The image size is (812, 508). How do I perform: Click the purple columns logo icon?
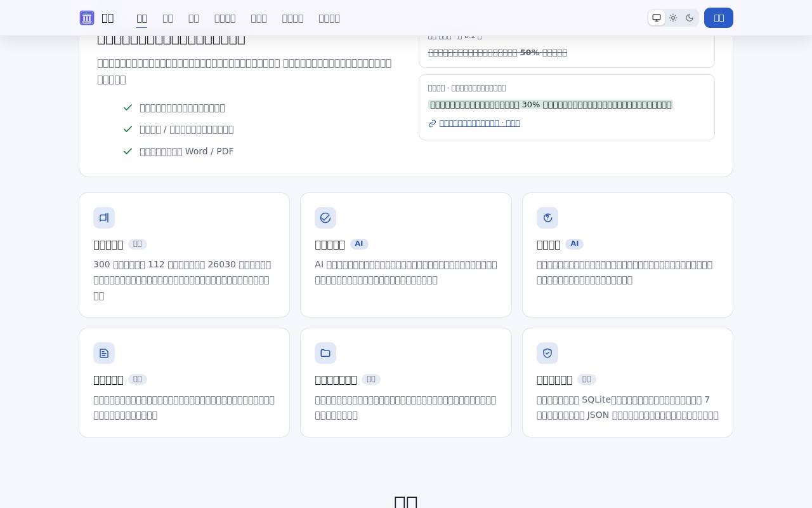tap(87, 18)
